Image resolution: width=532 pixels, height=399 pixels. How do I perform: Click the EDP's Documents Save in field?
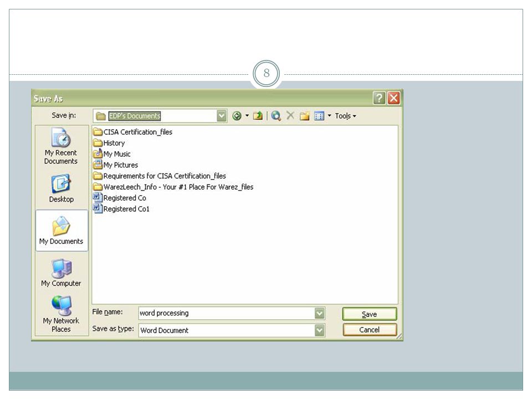tap(160, 116)
